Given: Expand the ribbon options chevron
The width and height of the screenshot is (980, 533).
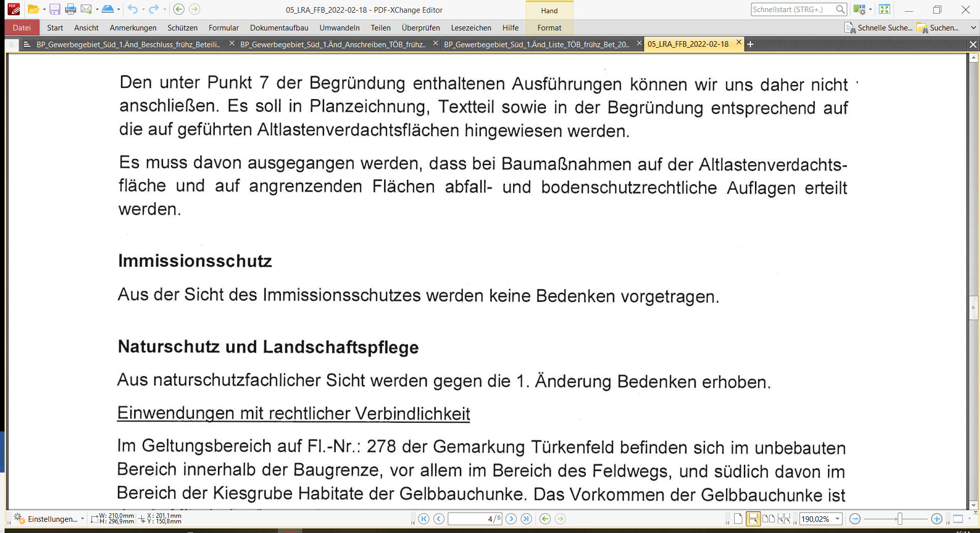Looking at the screenshot, I should coord(973,28).
